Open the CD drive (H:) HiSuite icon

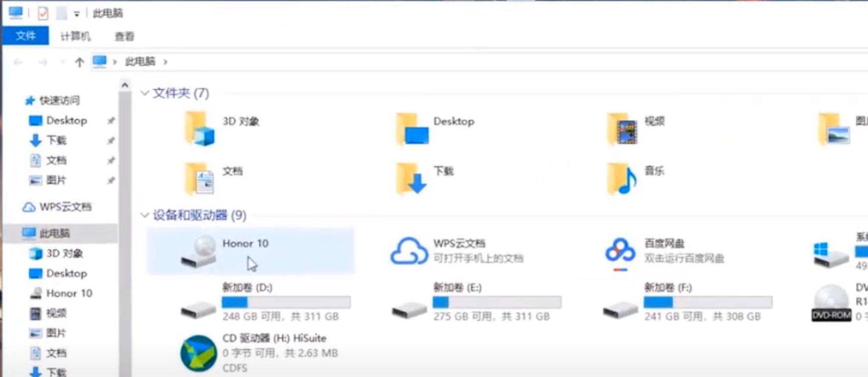pyautogui.click(x=199, y=353)
